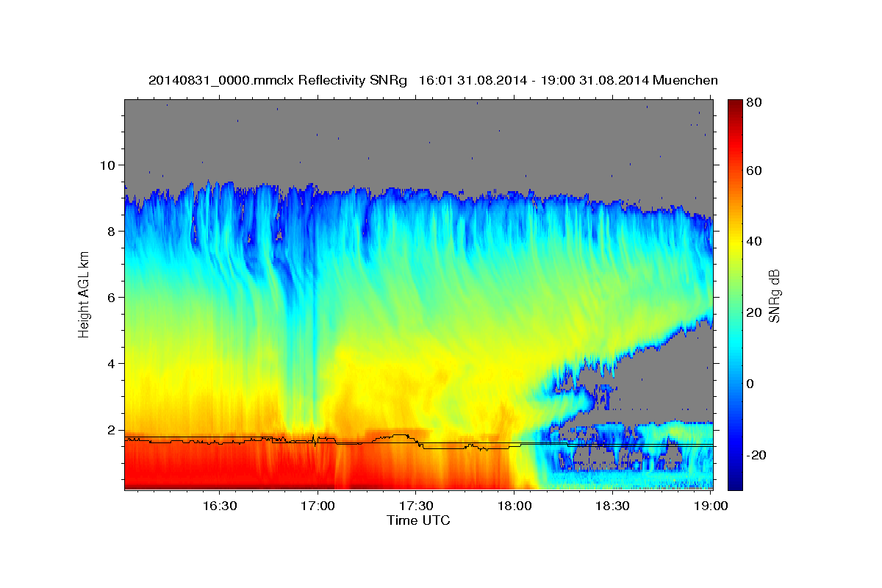Viewport: 882px width, 588px height.
Task: Click the height axis label 4
Action: coord(112,363)
